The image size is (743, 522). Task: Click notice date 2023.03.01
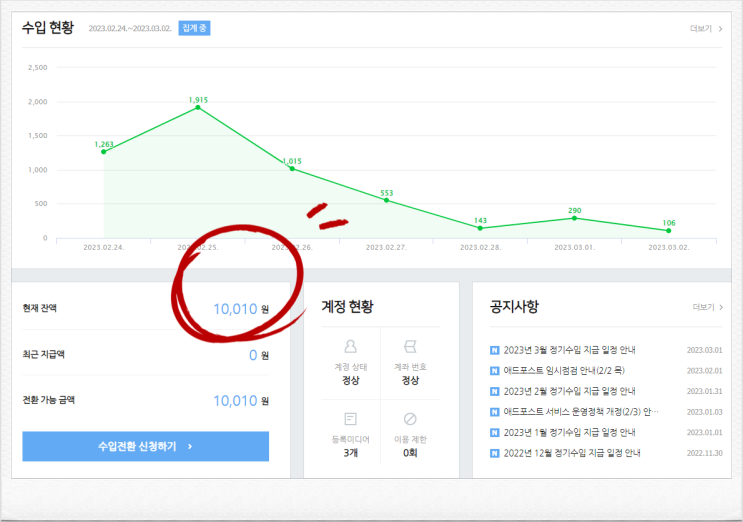point(705,351)
